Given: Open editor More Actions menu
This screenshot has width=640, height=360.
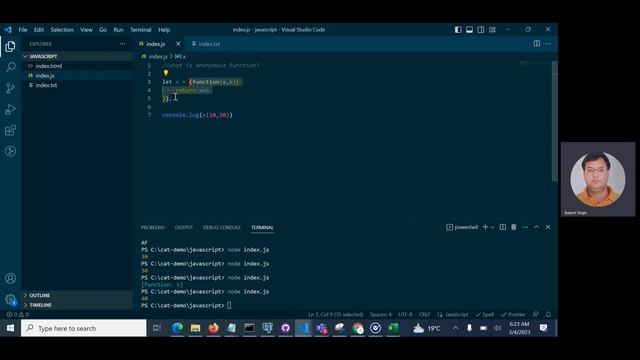Looking at the screenshot, I should 548,44.
